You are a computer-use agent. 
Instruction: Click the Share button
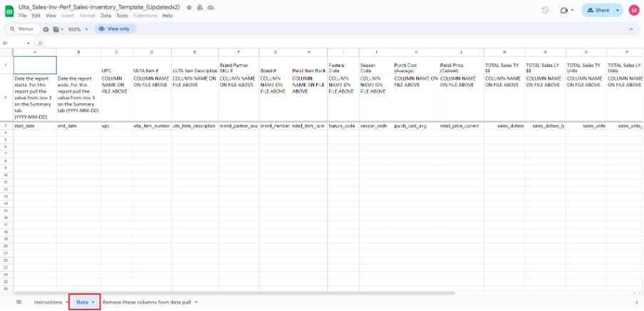(x=598, y=10)
